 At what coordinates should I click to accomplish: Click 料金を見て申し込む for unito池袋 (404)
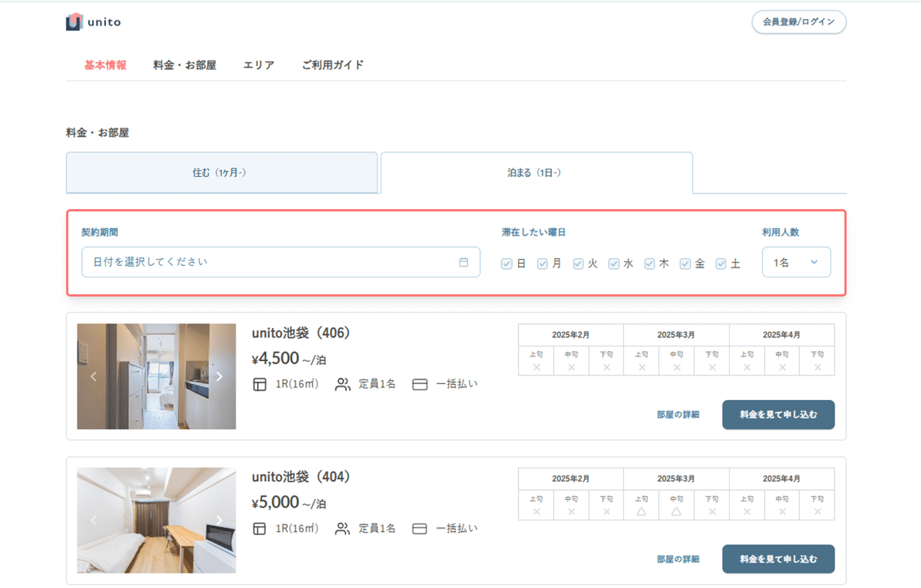click(x=778, y=559)
